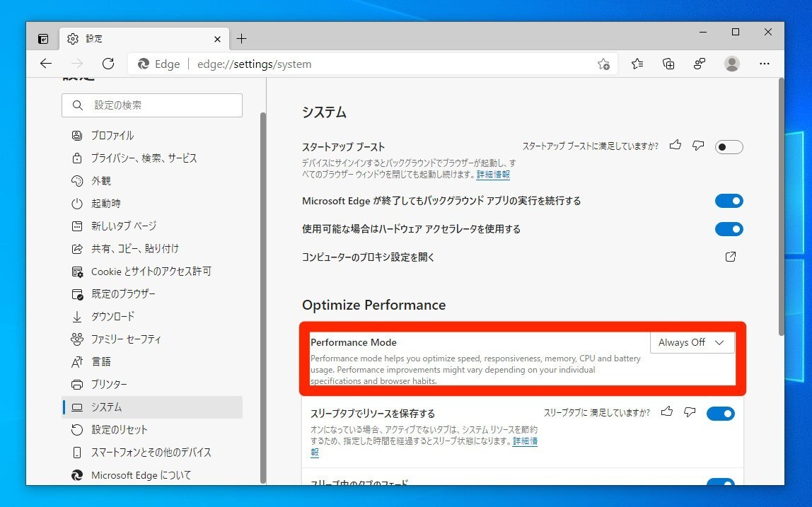Open the Performance Mode Always Off dropdown
The width and height of the screenshot is (812, 507).
coord(692,343)
